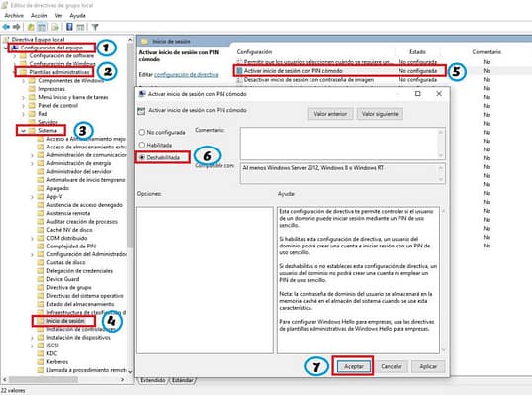Click the Cancelar button
Screen dimensions: 532x395
[392, 366]
